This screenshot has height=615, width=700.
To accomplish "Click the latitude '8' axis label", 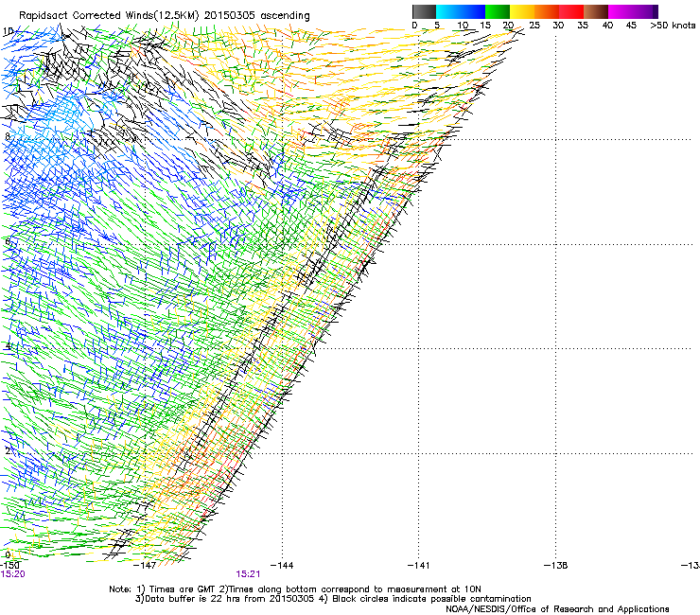I will click(8, 136).
